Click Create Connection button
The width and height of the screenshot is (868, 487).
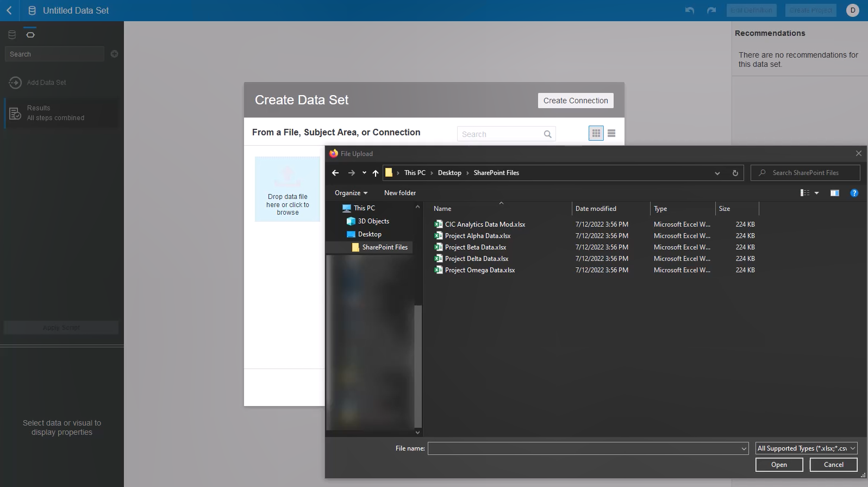coord(576,101)
